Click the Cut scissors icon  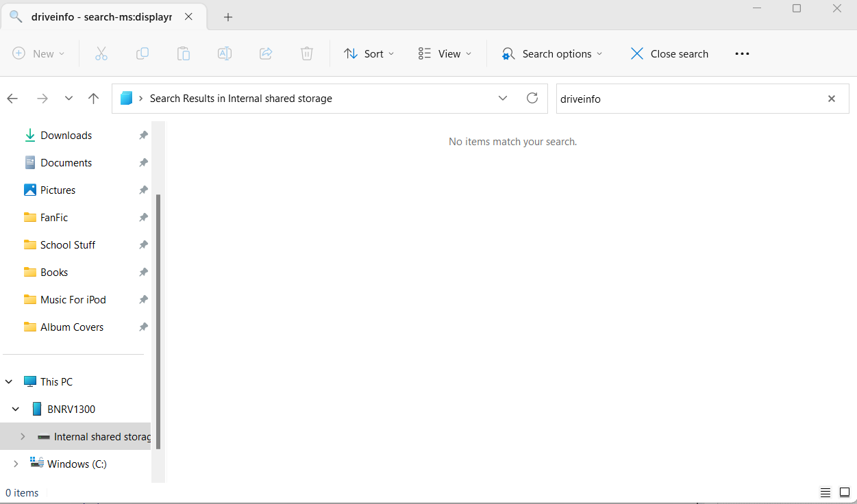coord(101,53)
